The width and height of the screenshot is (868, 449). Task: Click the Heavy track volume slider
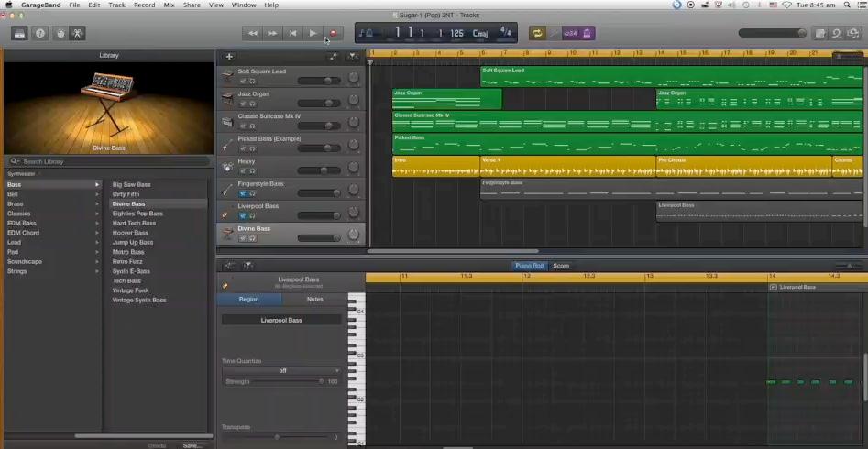click(319, 170)
